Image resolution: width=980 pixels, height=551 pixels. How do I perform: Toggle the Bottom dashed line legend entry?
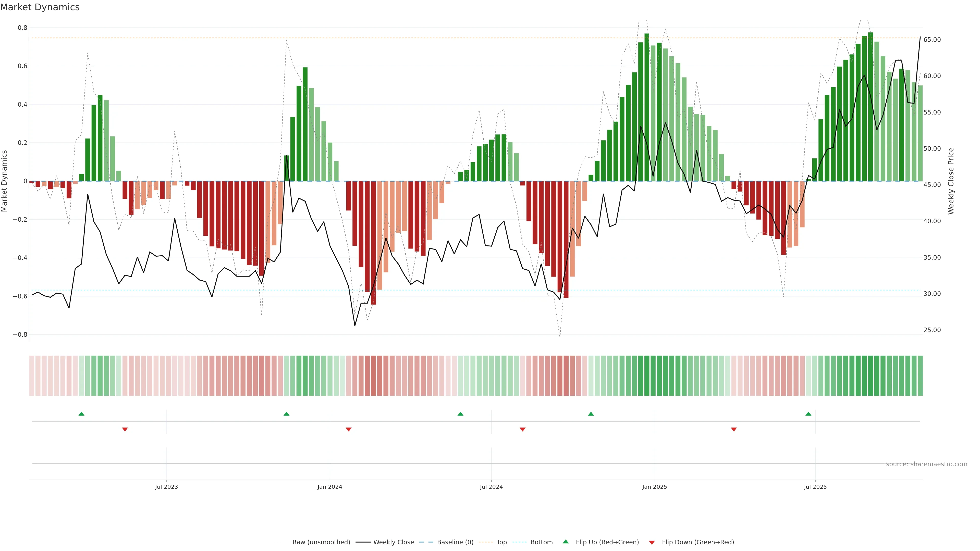541,542
